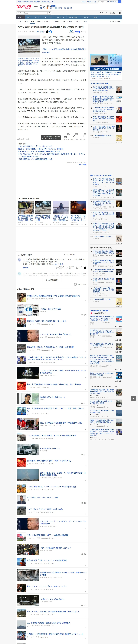Screen dimensions: 138x644
Task: Click マイページ link
Action: tap(103, 13)
